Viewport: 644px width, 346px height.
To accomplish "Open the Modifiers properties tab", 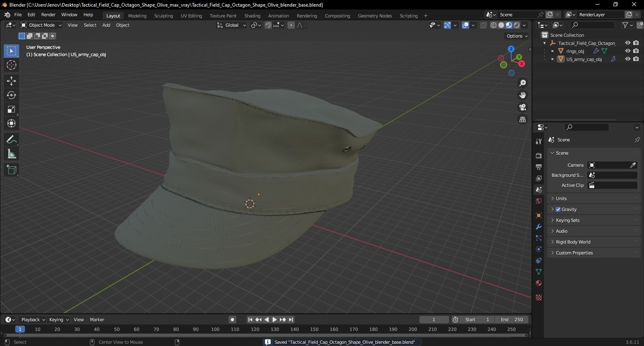I will [539, 227].
